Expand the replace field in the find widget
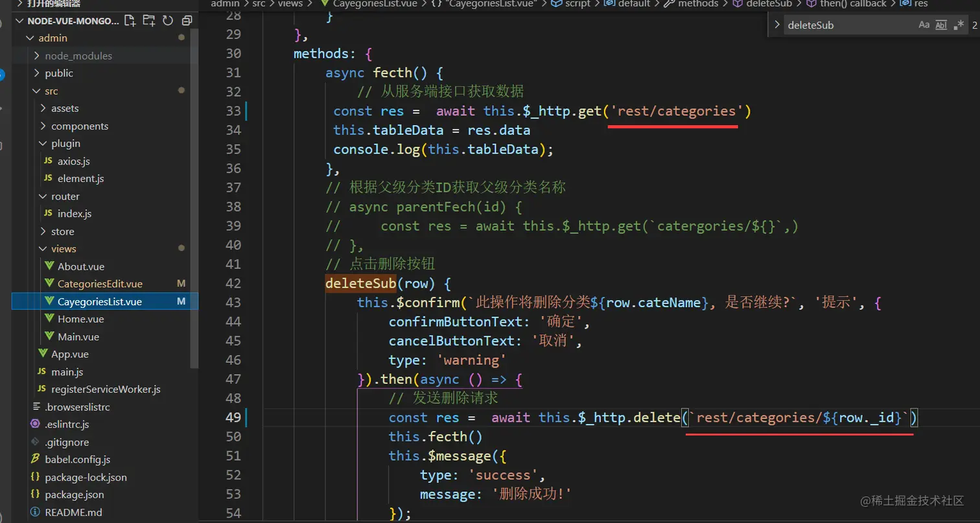Viewport: 980px width, 523px height. (776, 25)
